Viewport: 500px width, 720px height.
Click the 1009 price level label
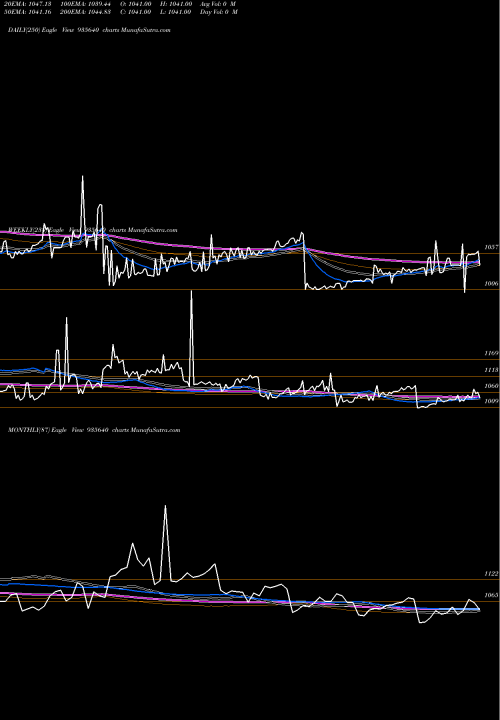(491, 401)
